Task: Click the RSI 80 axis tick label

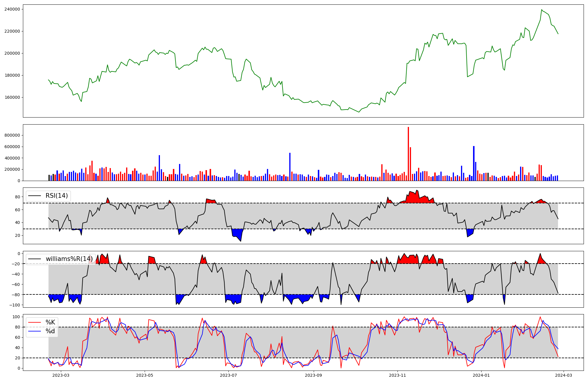Action: [18, 197]
